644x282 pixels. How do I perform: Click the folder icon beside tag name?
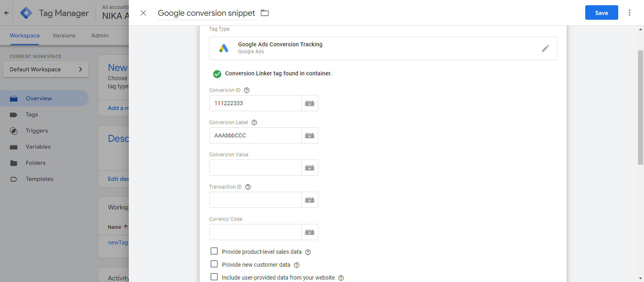pos(265,13)
